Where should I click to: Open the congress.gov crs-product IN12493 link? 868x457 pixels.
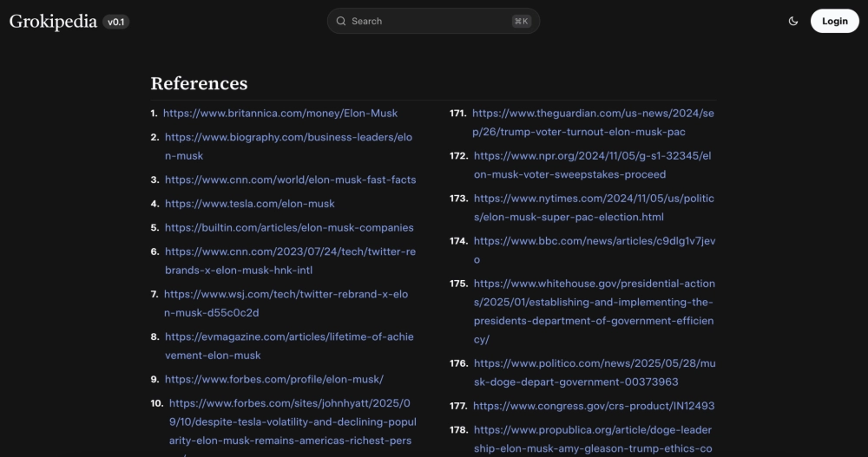(x=594, y=406)
